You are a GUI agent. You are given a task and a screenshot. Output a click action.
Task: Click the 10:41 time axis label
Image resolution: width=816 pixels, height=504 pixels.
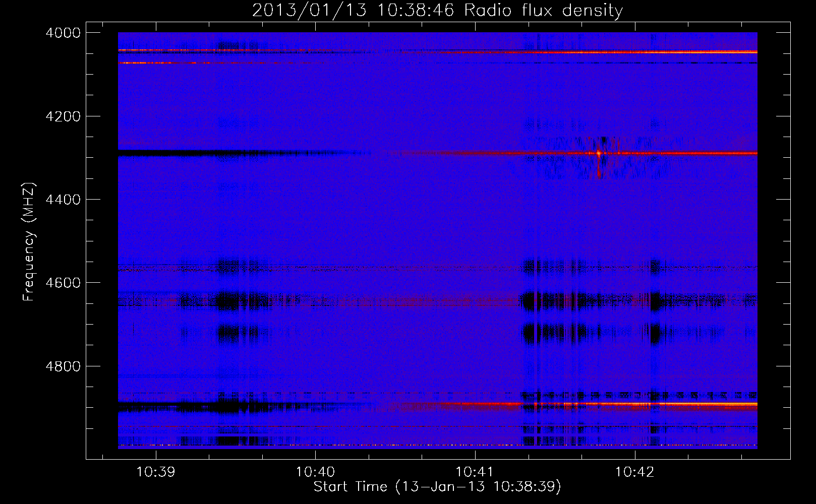(x=475, y=472)
